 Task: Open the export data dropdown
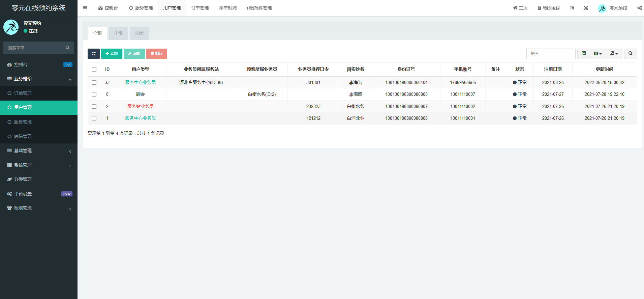click(614, 54)
